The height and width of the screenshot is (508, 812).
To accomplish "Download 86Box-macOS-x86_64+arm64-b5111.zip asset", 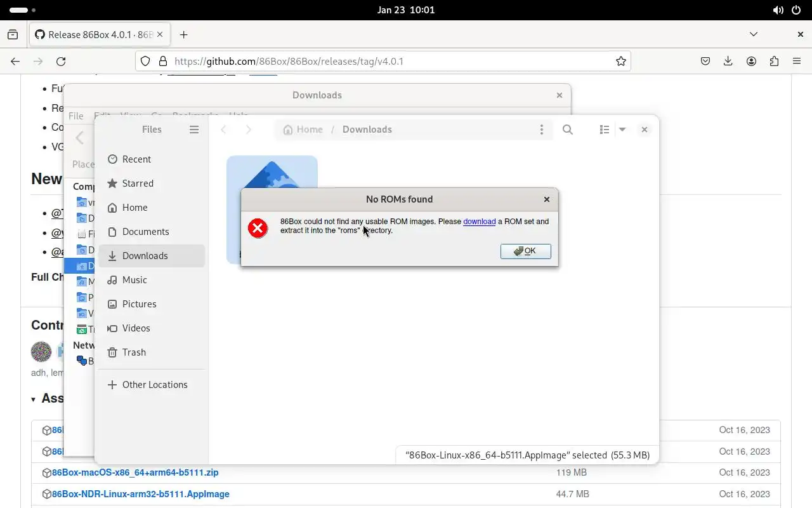I will coord(135,473).
